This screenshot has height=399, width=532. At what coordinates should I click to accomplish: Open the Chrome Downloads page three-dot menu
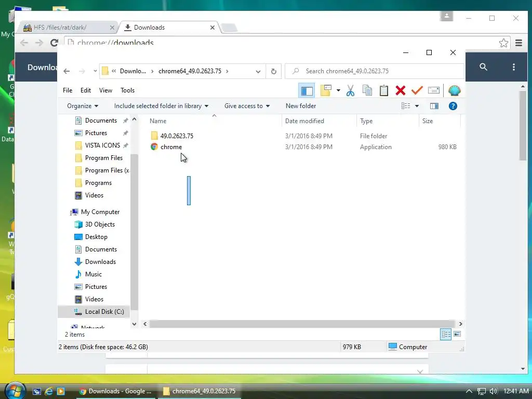click(514, 67)
